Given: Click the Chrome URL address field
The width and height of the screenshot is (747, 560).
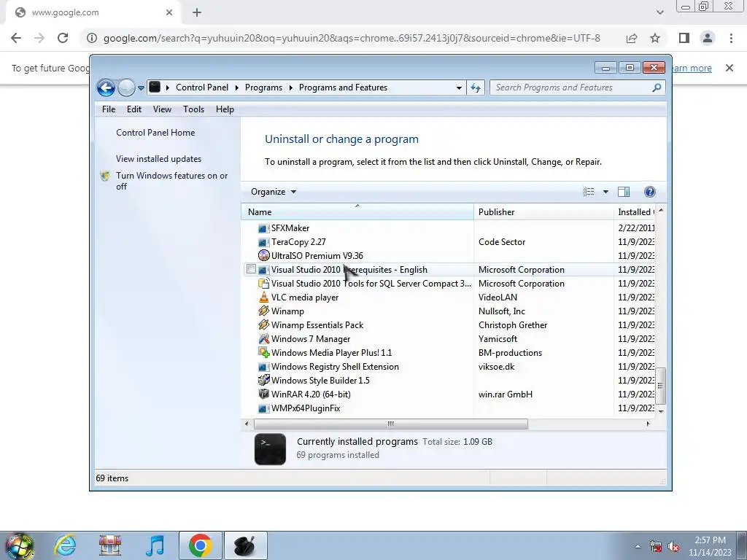Looking at the screenshot, I should click(x=352, y=38).
